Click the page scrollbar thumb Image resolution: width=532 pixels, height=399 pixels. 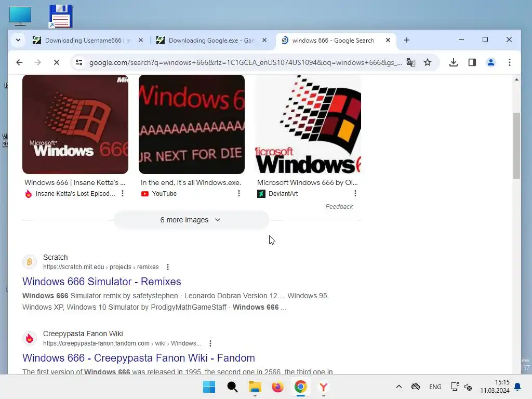516,145
